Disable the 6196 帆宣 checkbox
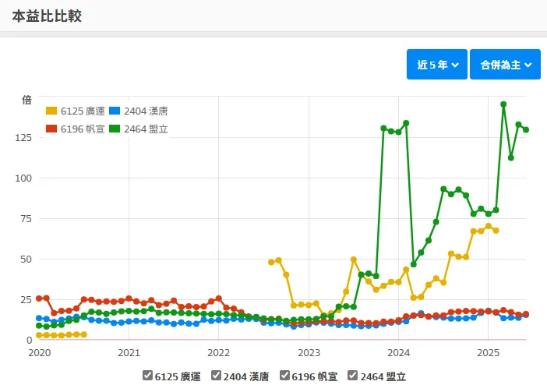This screenshot has height=392, width=547. 285,376
